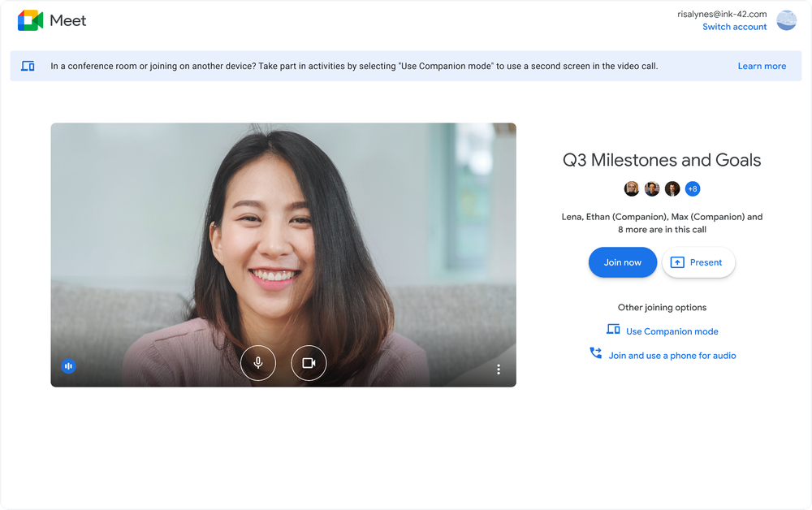Start presenting with the Present button
This screenshot has height=510, width=812.
(698, 261)
